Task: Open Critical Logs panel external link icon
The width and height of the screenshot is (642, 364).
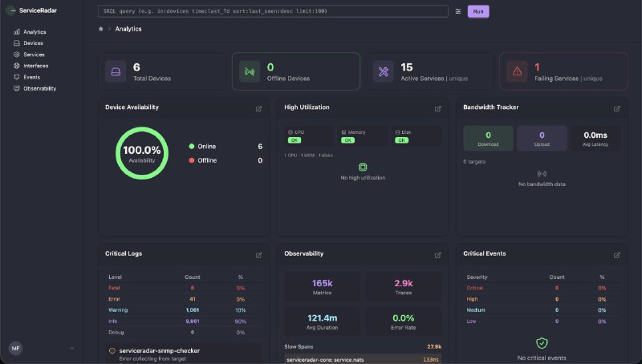Action: pos(258,255)
